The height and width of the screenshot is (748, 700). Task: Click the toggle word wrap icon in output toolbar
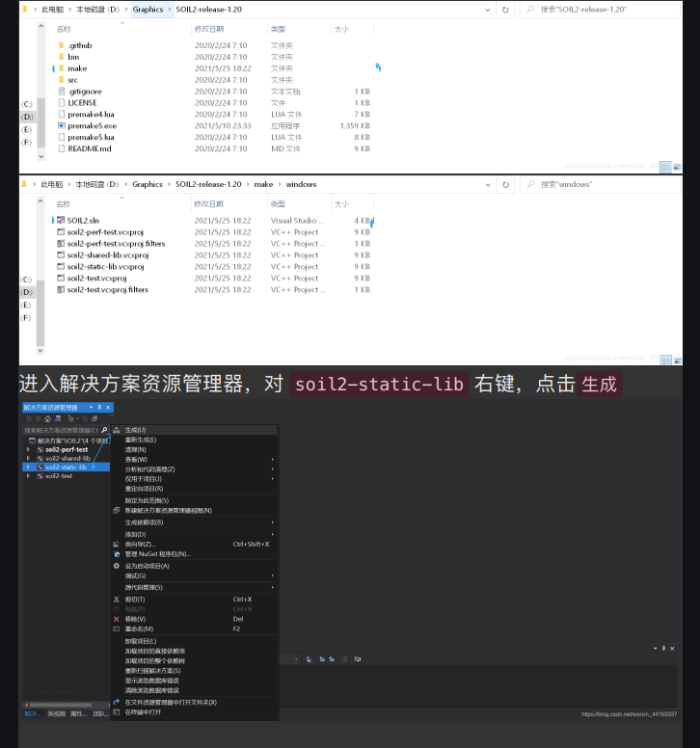pyautogui.click(x=358, y=659)
